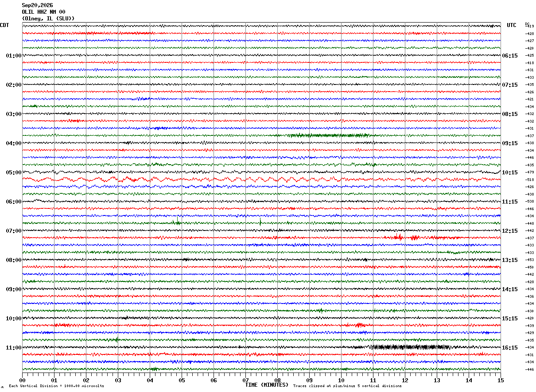Image resolution: width=536 pixels, height=392 pixels.
Task: Click the Sep20,2026 date label
Action: pyautogui.click(x=37, y=5)
